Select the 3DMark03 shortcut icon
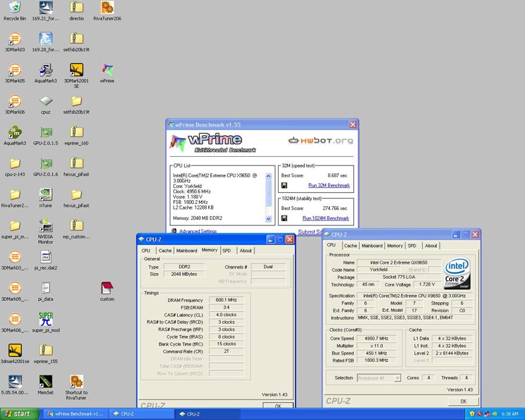525x420 pixels. point(15,39)
